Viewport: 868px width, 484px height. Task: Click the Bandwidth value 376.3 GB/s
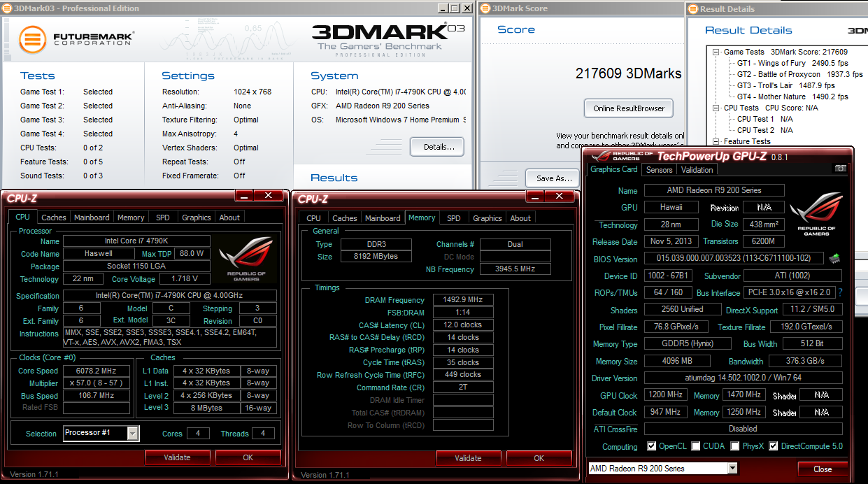805,362
